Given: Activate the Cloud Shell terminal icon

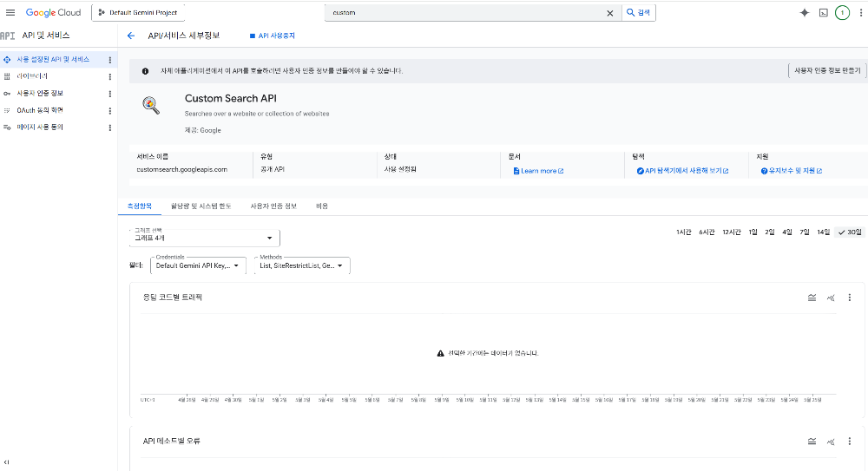Looking at the screenshot, I should coord(823,12).
